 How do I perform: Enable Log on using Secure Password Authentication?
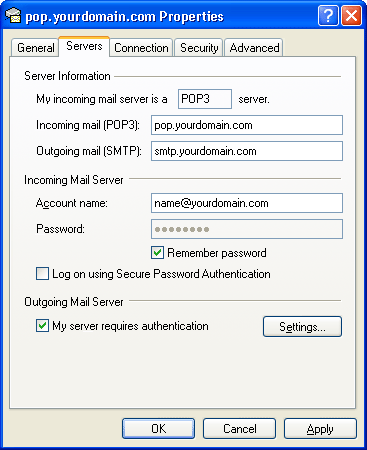[42, 274]
